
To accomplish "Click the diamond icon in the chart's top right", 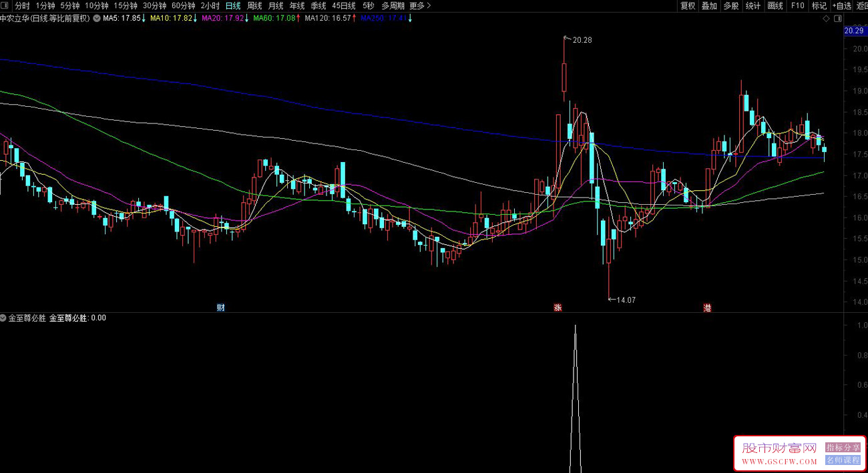I will [x=827, y=19].
